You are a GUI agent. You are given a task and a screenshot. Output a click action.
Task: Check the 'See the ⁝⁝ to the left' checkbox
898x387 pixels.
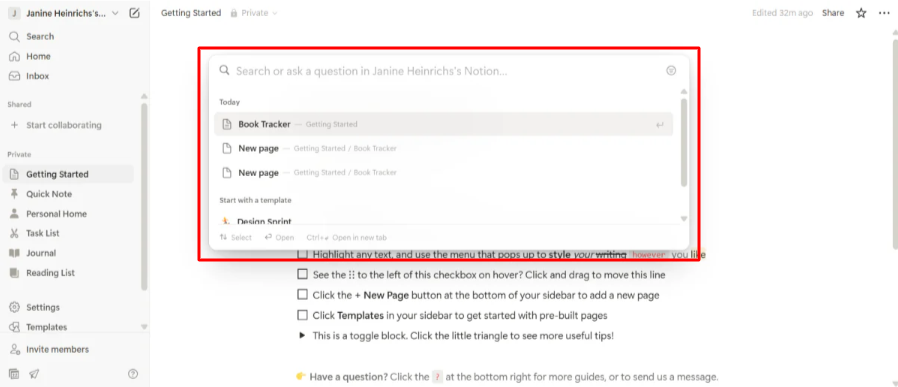click(x=302, y=275)
